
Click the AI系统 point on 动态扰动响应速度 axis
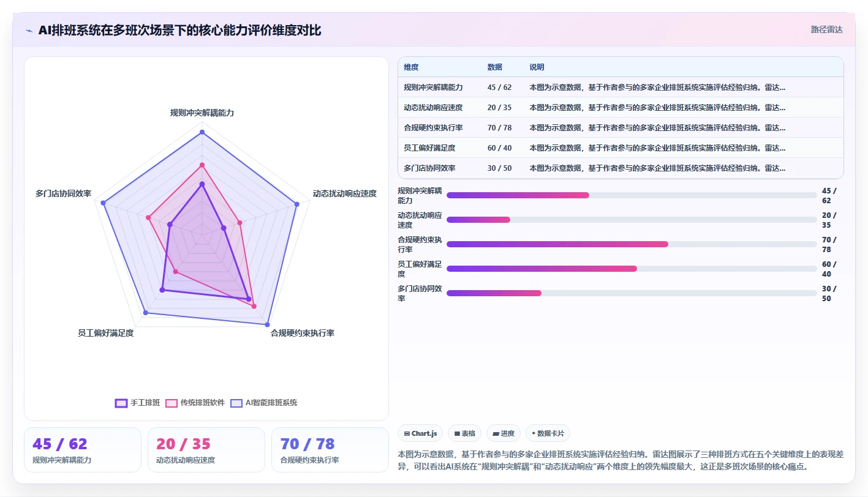click(297, 205)
